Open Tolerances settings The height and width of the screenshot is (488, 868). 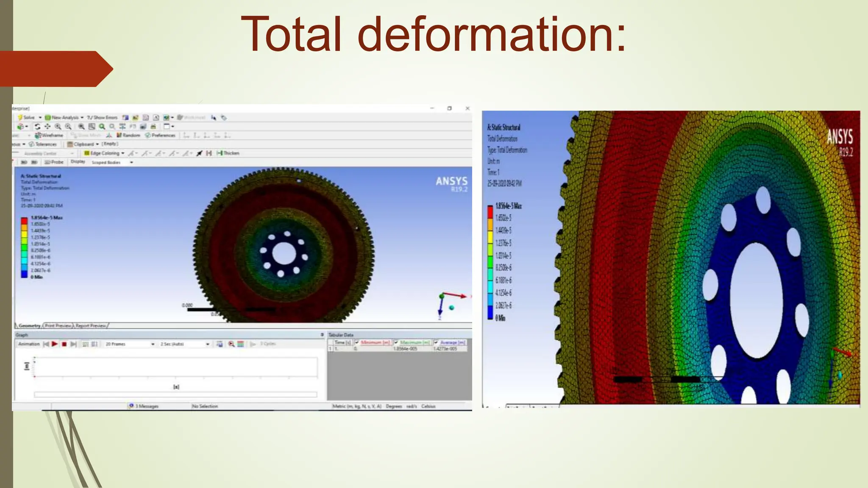click(42, 144)
